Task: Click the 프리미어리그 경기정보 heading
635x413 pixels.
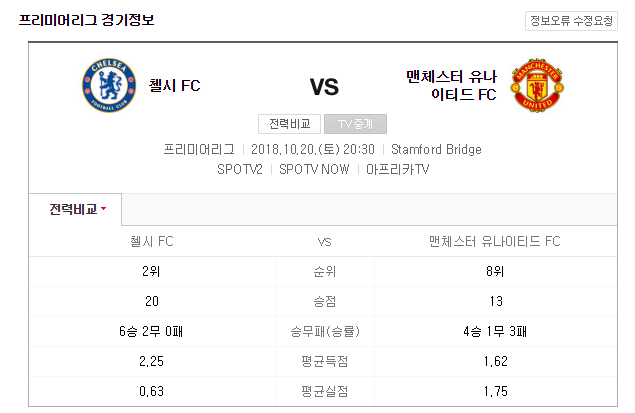Action: pos(87,20)
